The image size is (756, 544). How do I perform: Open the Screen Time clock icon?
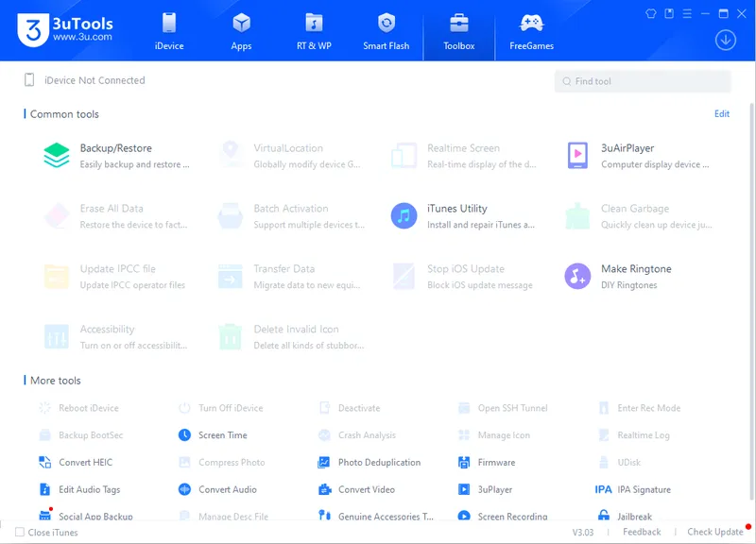[x=184, y=435]
